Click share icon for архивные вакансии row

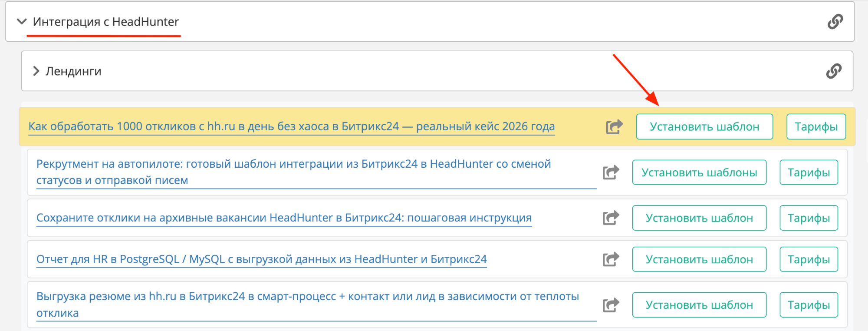611,218
